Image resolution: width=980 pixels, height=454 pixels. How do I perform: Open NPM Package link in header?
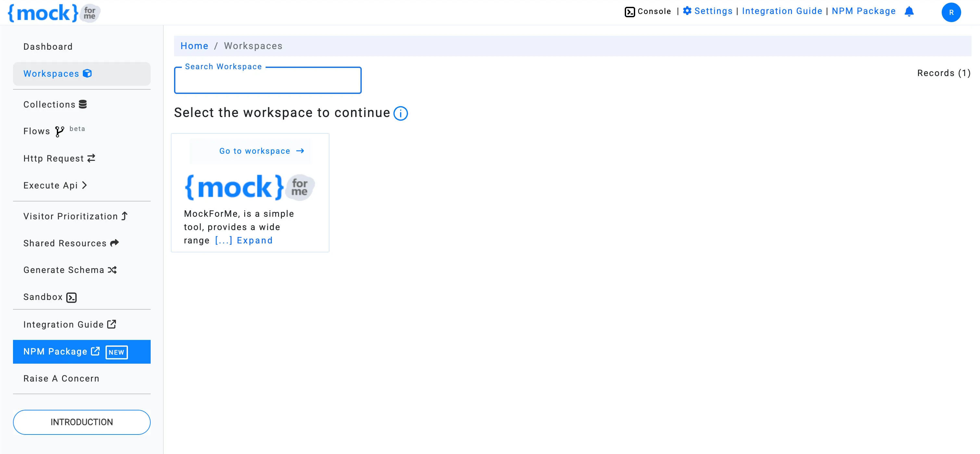863,11
